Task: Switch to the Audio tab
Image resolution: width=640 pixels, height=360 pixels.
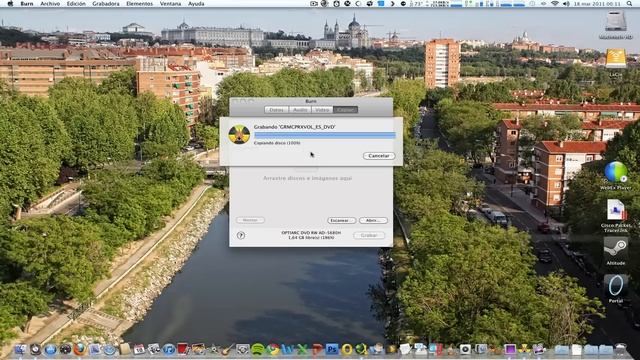Action: tap(300, 110)
